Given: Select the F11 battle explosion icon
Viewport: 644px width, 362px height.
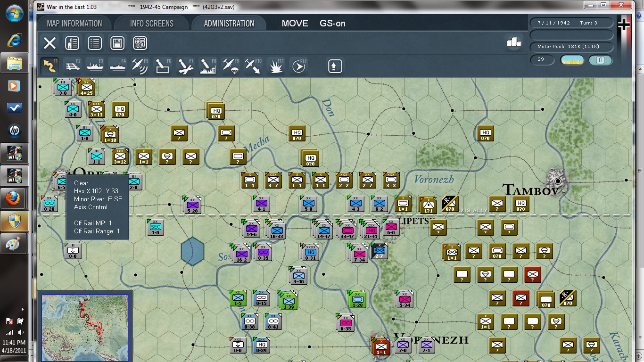Looking at the screenshot, I should coord(276,66).
